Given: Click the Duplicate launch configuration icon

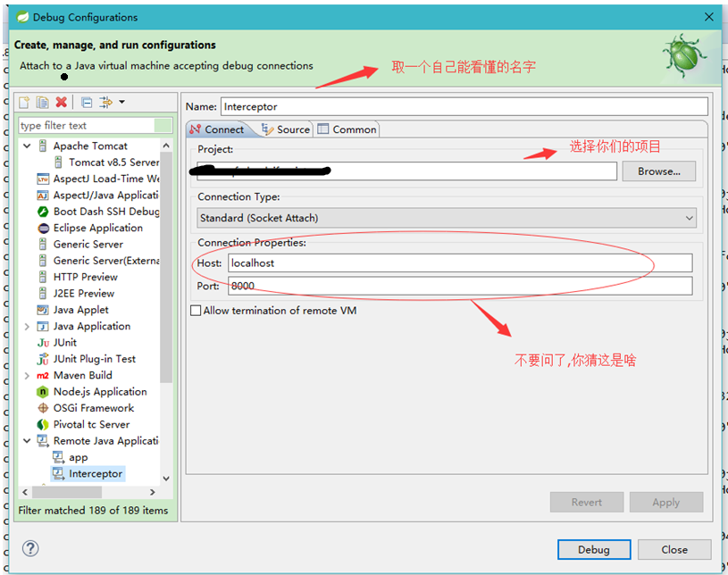Looking at the screenshot, I should (x=42, y=102).
